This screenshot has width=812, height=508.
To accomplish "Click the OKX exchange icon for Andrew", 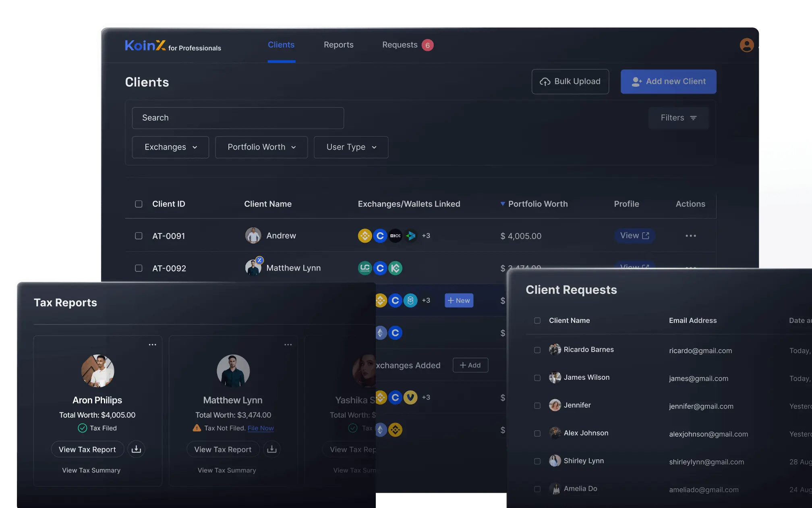I will pos(396,236).
